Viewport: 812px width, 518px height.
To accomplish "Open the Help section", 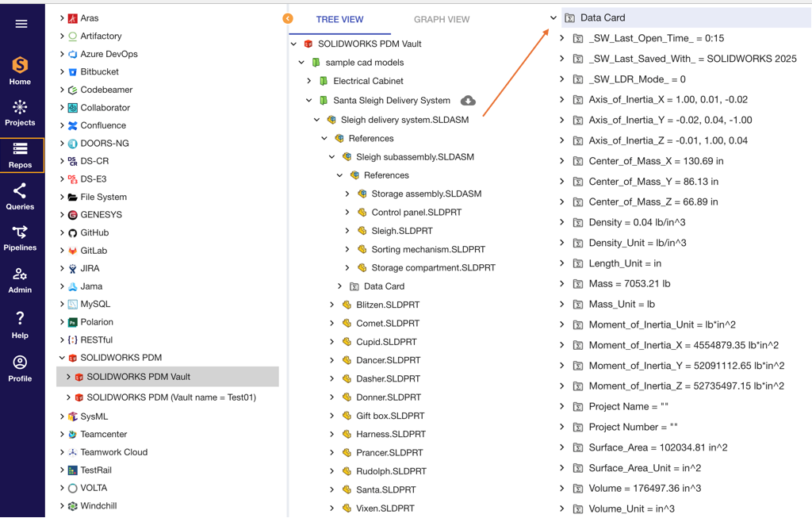I will (21, 324).
